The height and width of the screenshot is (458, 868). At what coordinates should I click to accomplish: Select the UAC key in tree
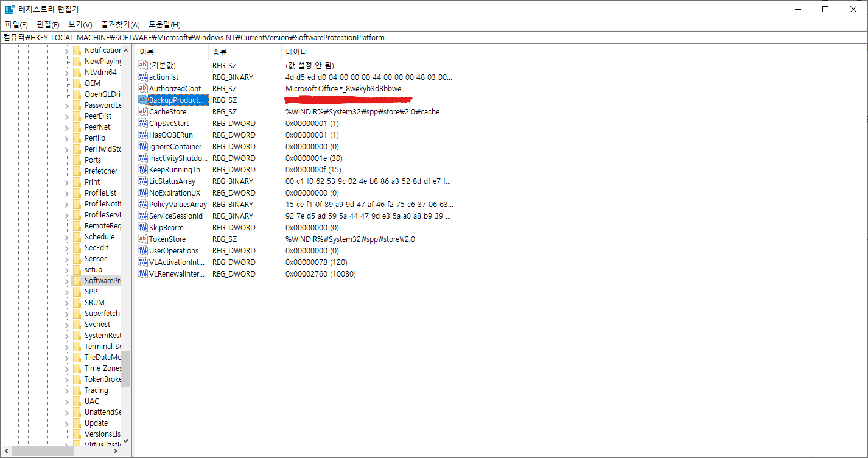91,401
